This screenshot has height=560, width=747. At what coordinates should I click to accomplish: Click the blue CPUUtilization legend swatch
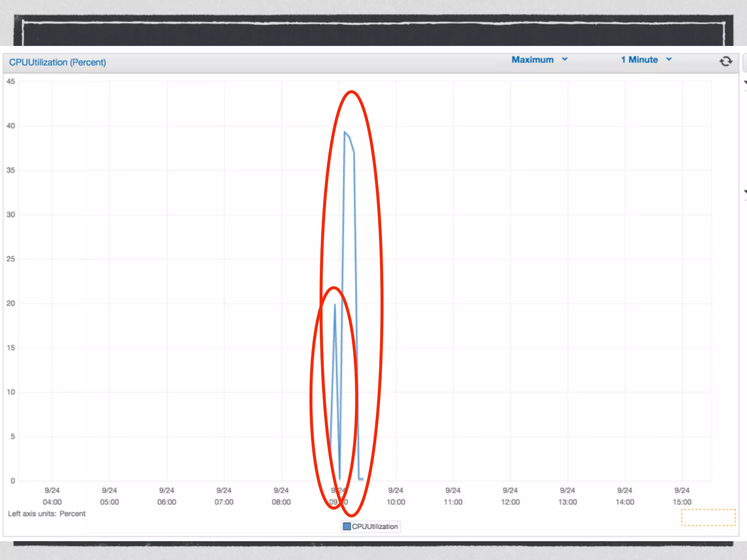[x=347, y=526]
